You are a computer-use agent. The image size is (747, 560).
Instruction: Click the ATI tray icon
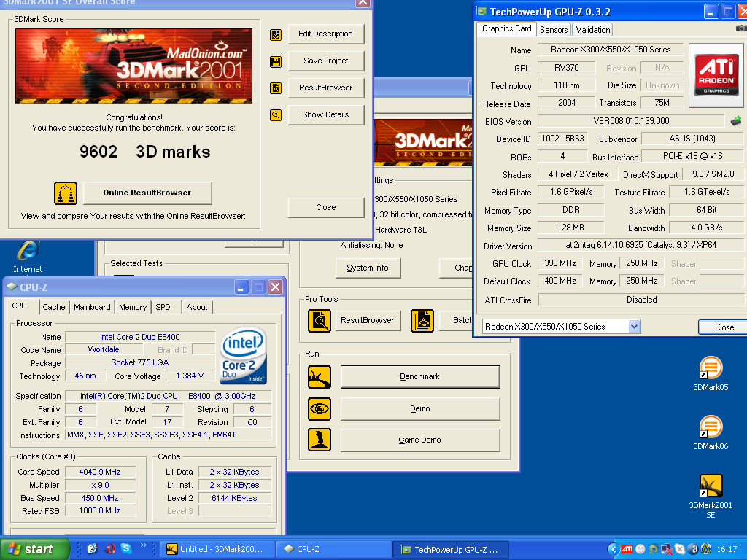coord(627,549)
